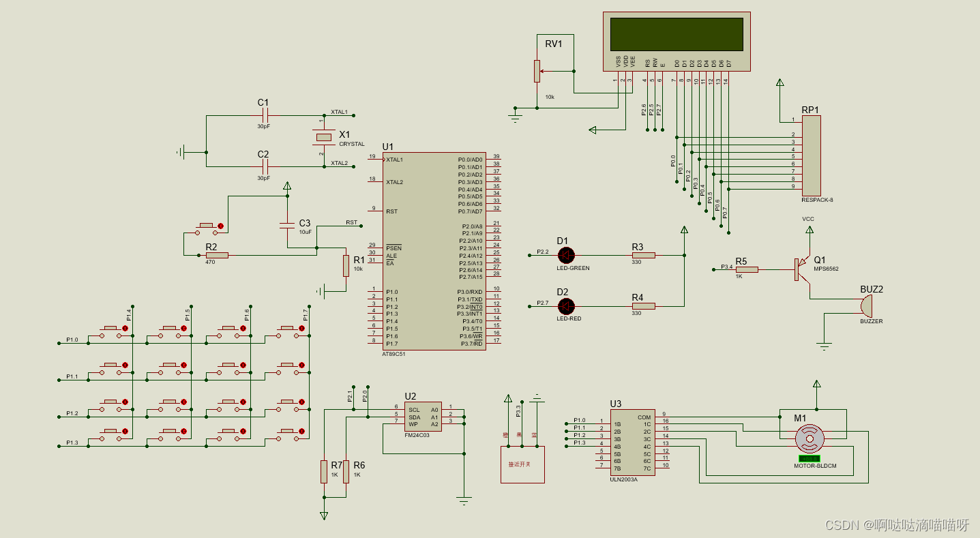The height and width of the screenshot is (538, 980).
Task: Click resistor R4 330
Action: click(643, 305)
